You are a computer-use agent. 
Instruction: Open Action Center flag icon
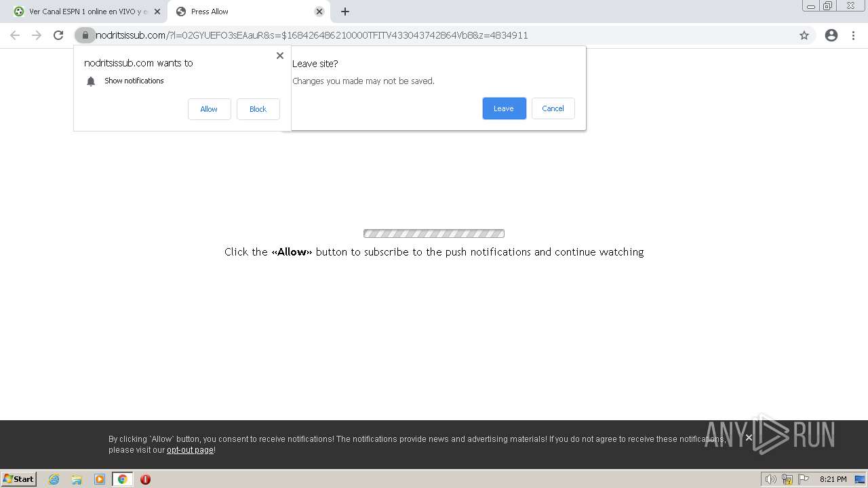(804, 479)
